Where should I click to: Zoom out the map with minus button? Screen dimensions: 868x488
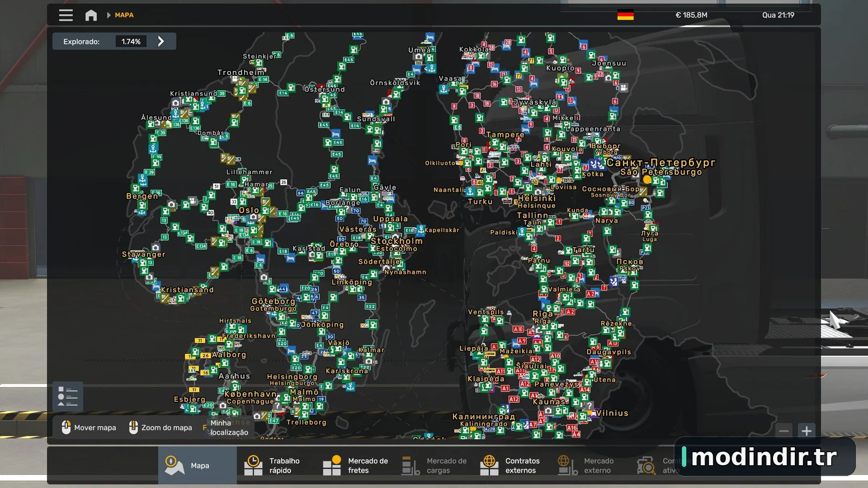tap(784, 431)
